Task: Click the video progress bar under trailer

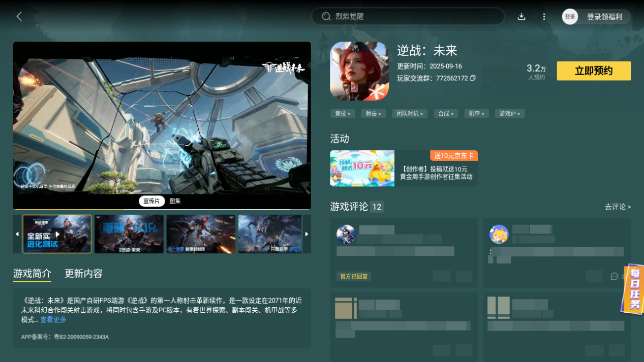Action: 162,209
